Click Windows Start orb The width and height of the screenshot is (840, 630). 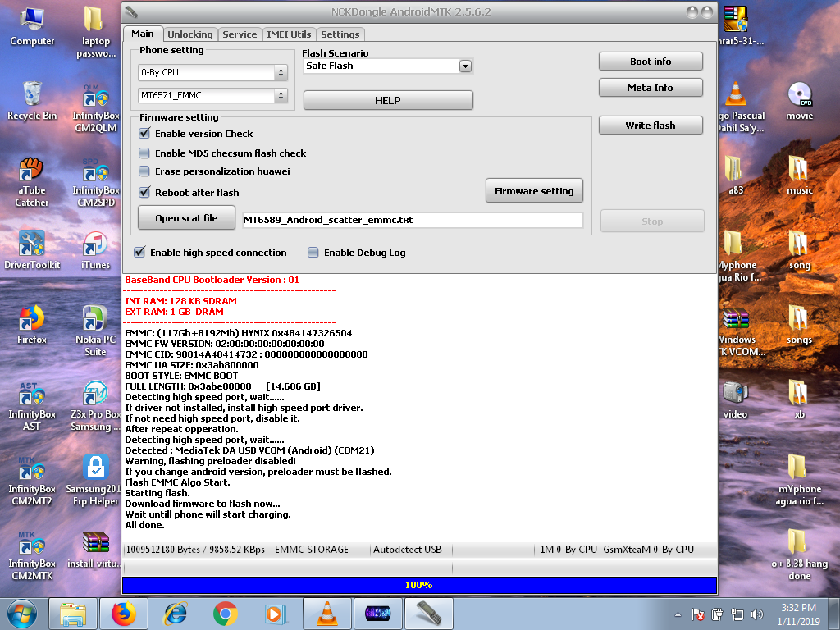[x=21, y=614]
